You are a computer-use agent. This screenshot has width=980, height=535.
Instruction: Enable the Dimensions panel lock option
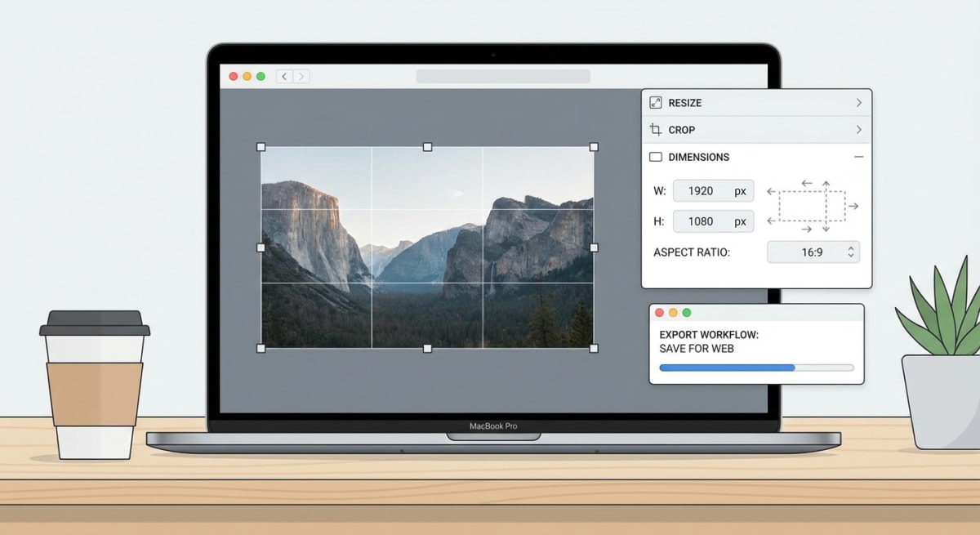[655, 156]
